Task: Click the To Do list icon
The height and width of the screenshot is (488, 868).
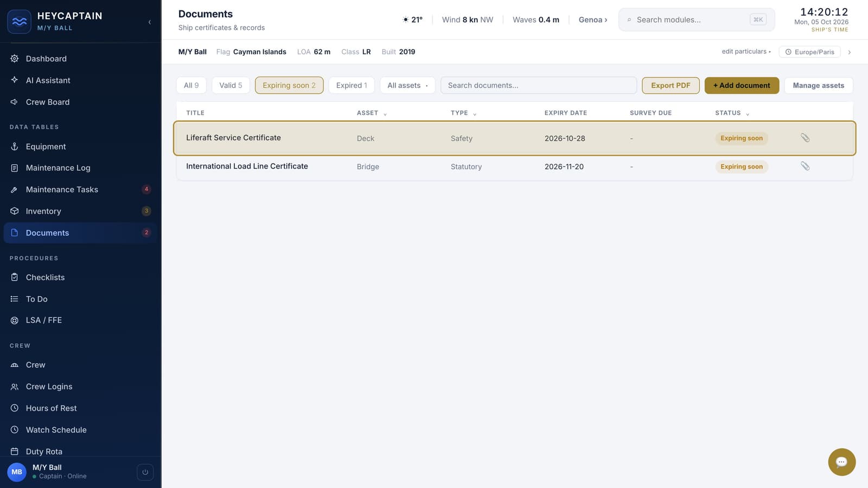Action: (x=15, y=299)
